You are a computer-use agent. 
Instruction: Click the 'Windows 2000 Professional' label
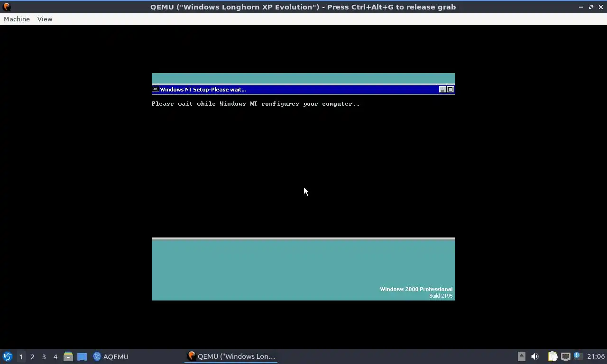coord(416,289)
